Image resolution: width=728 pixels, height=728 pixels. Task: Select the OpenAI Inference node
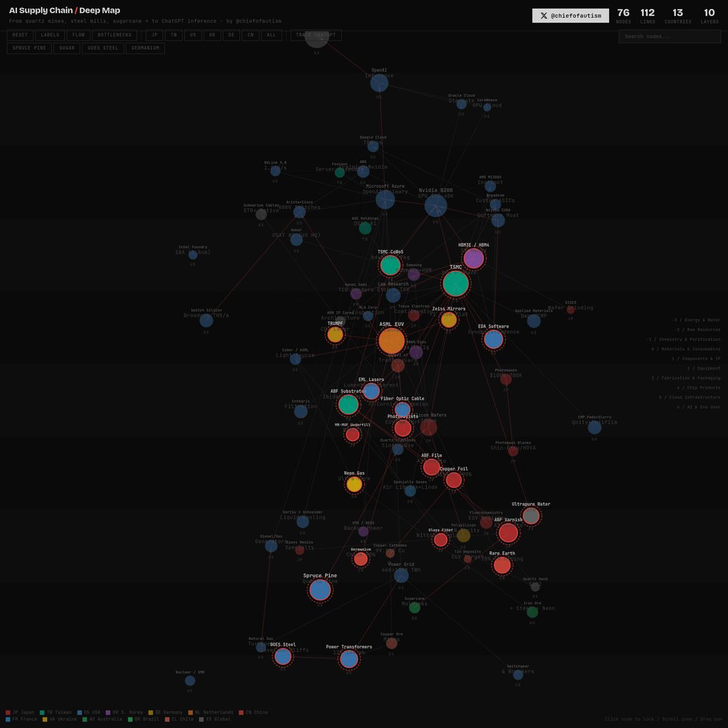pyautogui.click(x=379, y=83)
